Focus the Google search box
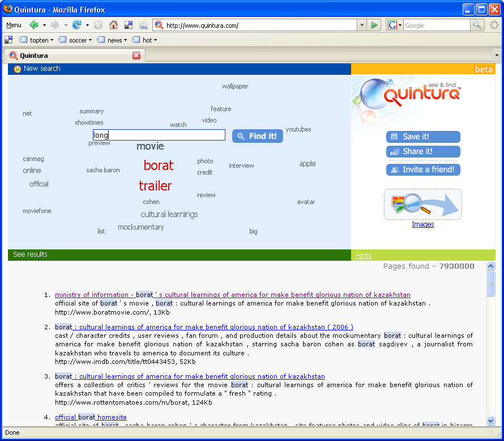 click(437, 25)
